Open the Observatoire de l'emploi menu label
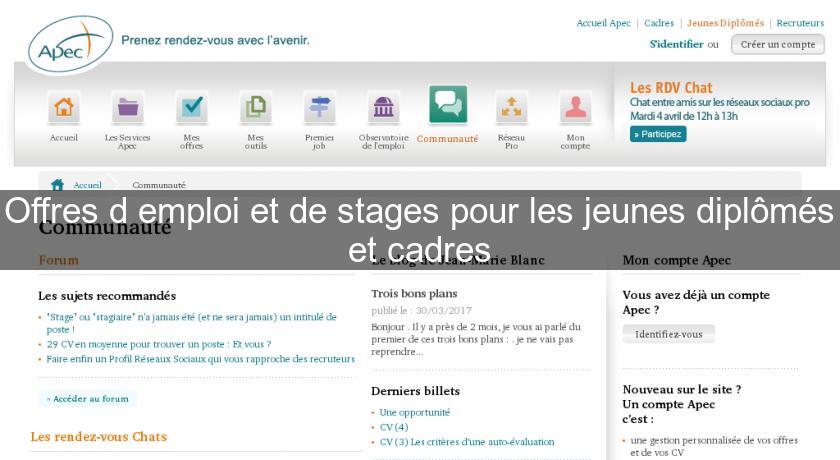Image resolution: width=840 pixels, height=460 pixels. 384,141
